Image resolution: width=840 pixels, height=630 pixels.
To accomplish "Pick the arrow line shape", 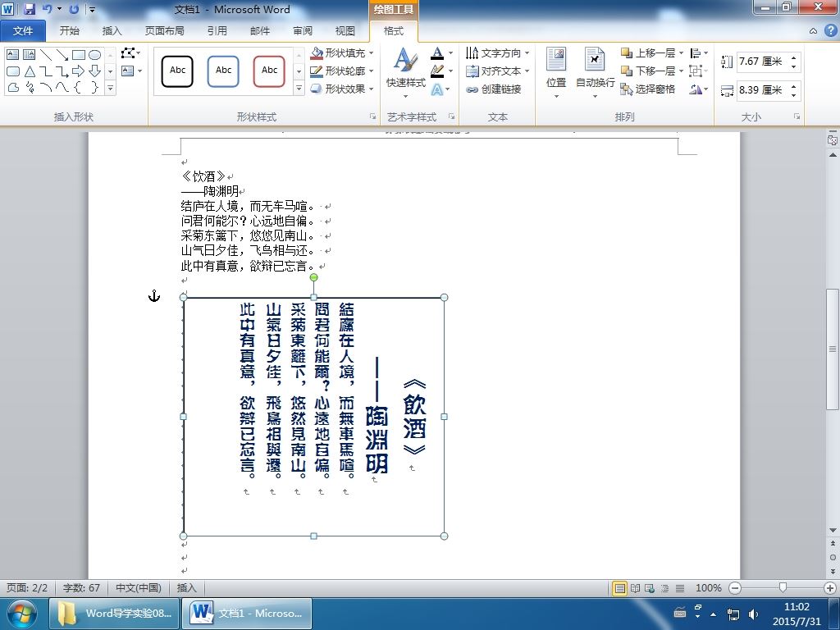I will (62, 55).
